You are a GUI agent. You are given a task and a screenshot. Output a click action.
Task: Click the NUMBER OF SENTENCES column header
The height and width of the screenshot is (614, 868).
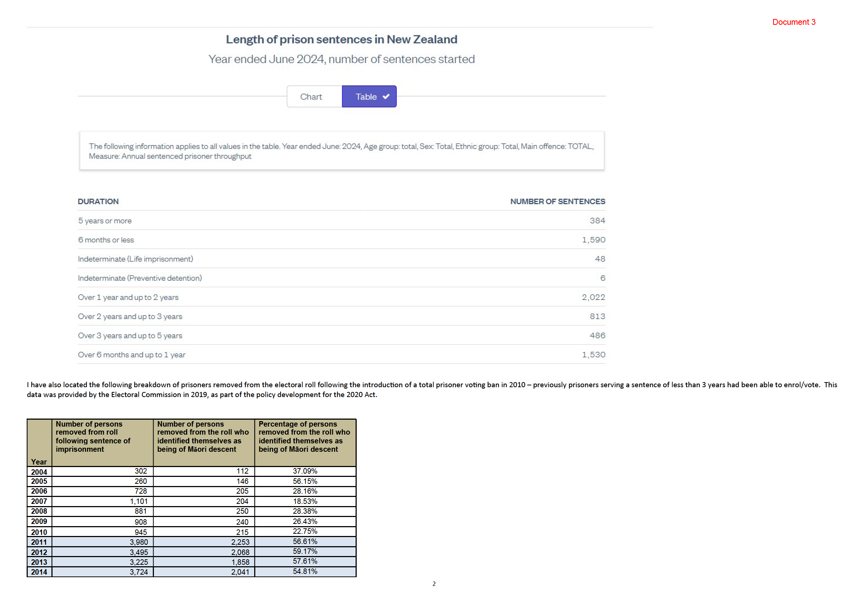point(558,202)
